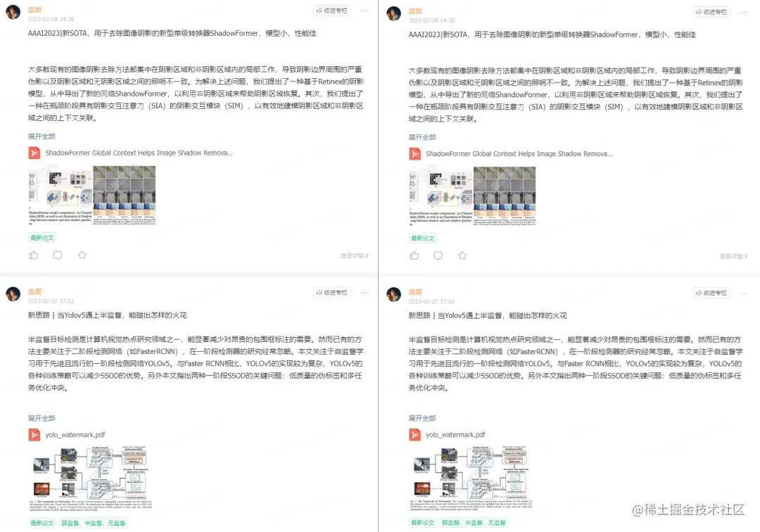Open right yolo_watermark.pdf file icon

click(x=415, y=435)
